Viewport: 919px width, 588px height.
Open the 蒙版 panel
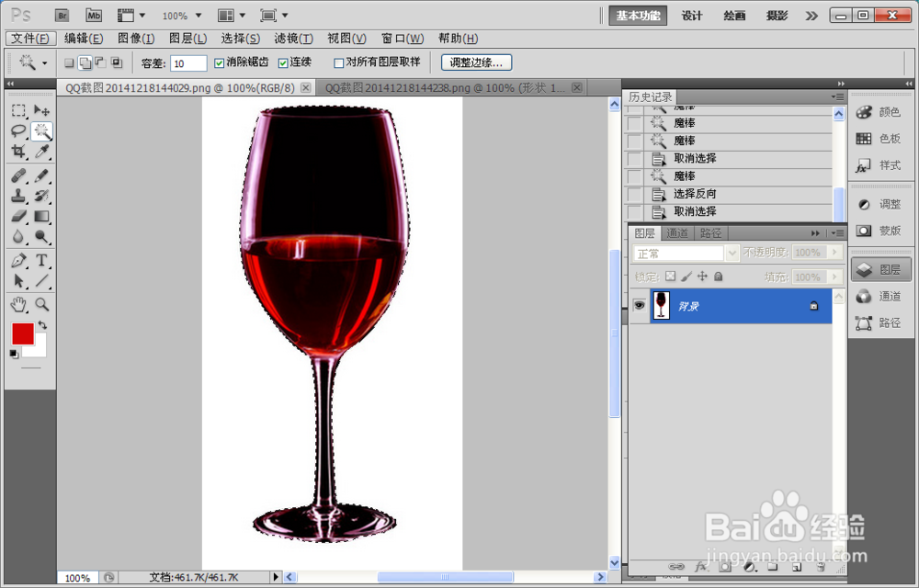click(881, 231)
